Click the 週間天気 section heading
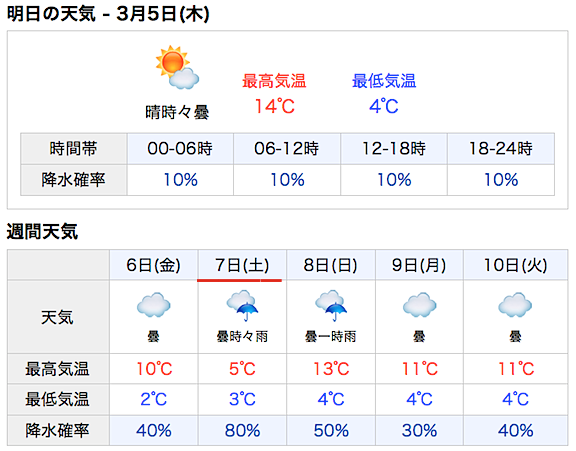The width and height of the screenshot is (576, 451). coord(42,232)
